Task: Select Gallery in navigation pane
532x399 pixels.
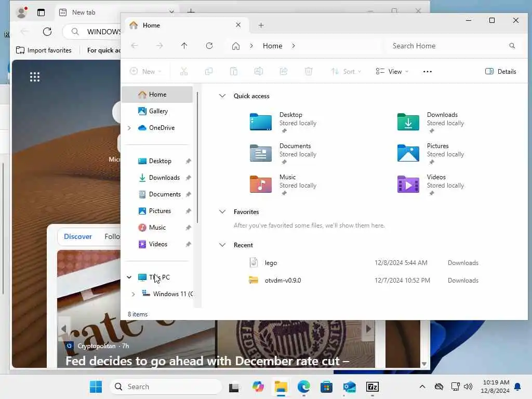Action: coord(157,111)
